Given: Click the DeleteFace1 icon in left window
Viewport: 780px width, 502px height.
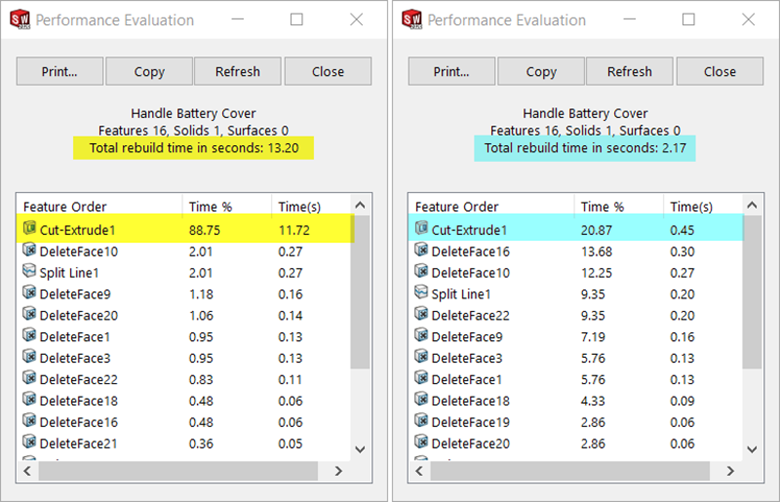Looking at the screenshot, I should (x=30, y=335).
